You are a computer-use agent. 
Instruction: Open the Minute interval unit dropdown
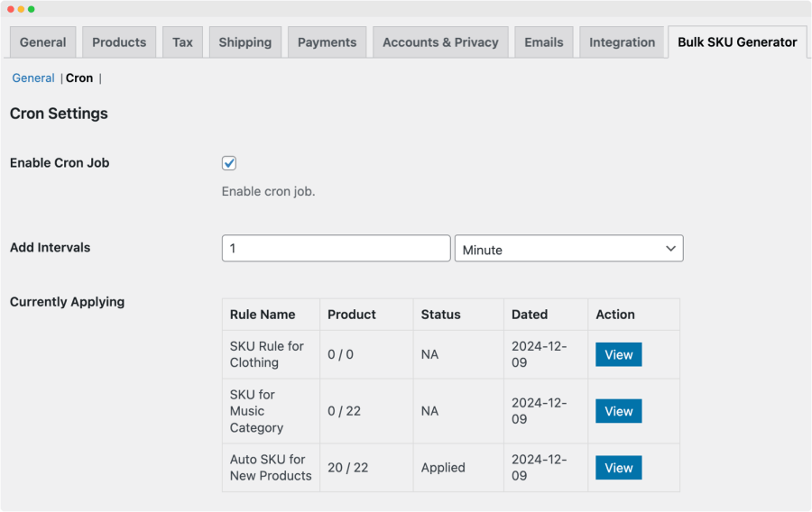coord(568,249)
